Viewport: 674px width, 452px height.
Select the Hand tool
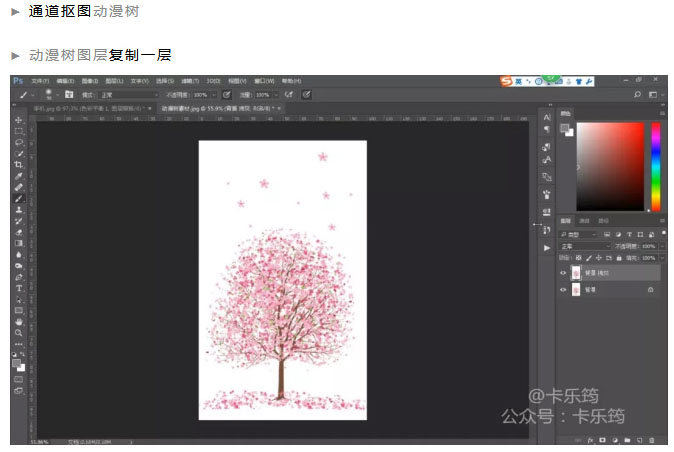click(19, 322)
